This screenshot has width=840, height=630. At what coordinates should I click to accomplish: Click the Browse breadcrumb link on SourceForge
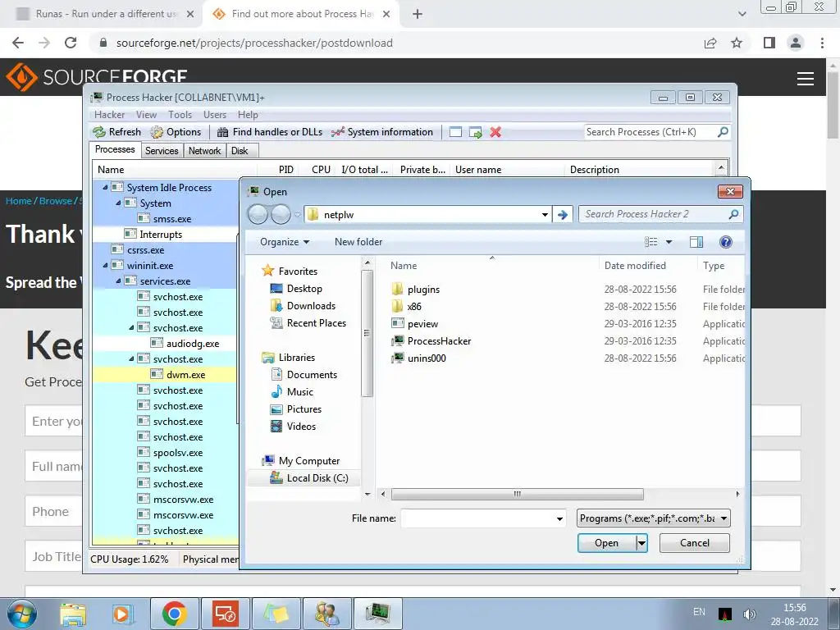[56, 201]
